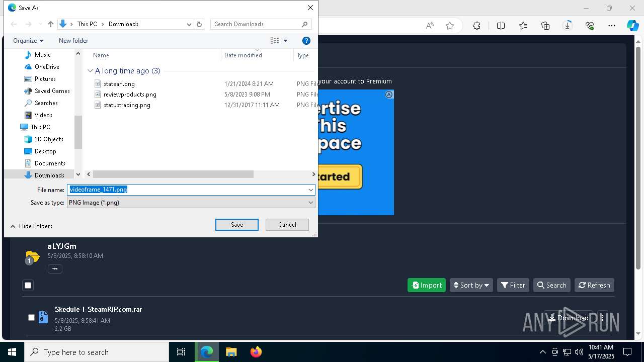This screenshot has height=362, width=644.
Task: Open the Edge Extensions puzzle icon
Action: [x=476, y=26]
